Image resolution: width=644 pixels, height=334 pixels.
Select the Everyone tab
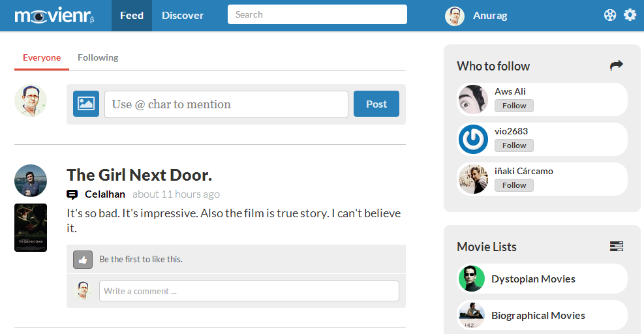click(x=42, y=57)
